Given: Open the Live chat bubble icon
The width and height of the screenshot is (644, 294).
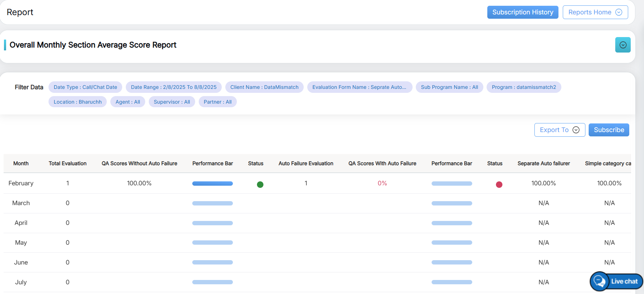Looking at the screenshot, I should tap(599, 281).
